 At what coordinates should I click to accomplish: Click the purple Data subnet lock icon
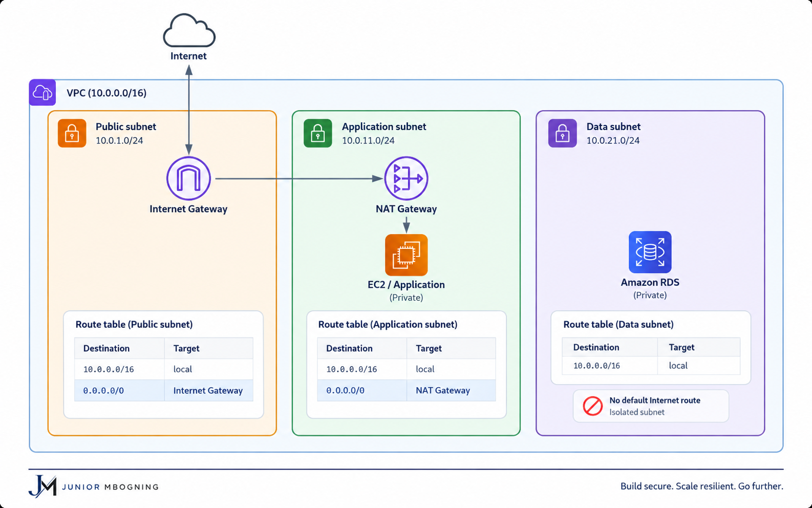[563, 133]
